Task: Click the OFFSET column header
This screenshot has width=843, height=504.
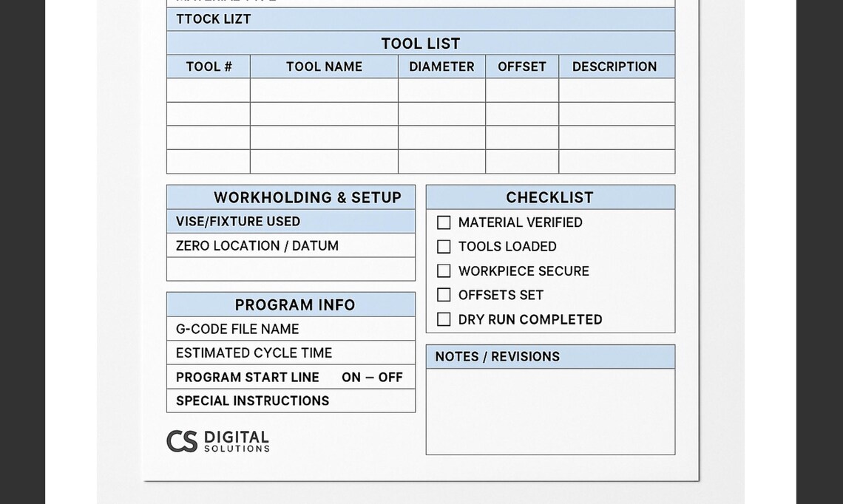Action: click(x=522, y=67)
